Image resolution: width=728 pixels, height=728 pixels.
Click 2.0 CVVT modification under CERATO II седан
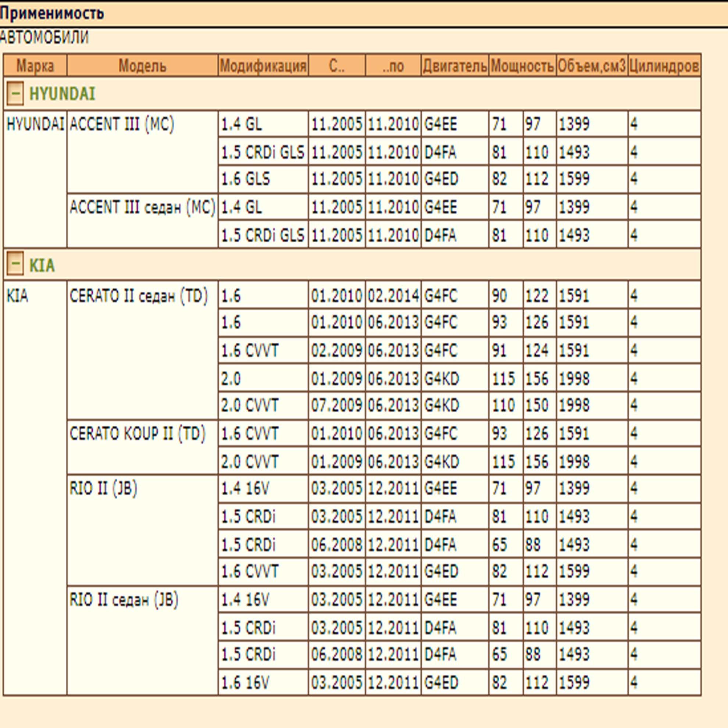(263, 406)
